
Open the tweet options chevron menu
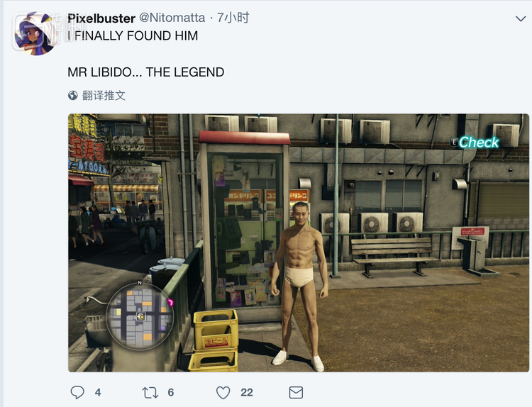coord(521,18)
